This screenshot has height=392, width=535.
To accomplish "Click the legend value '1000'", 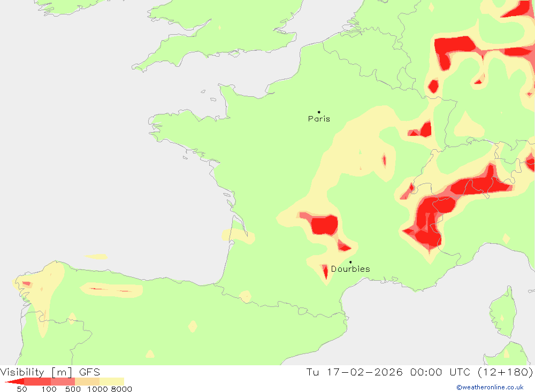I will [x=97, y=389].
